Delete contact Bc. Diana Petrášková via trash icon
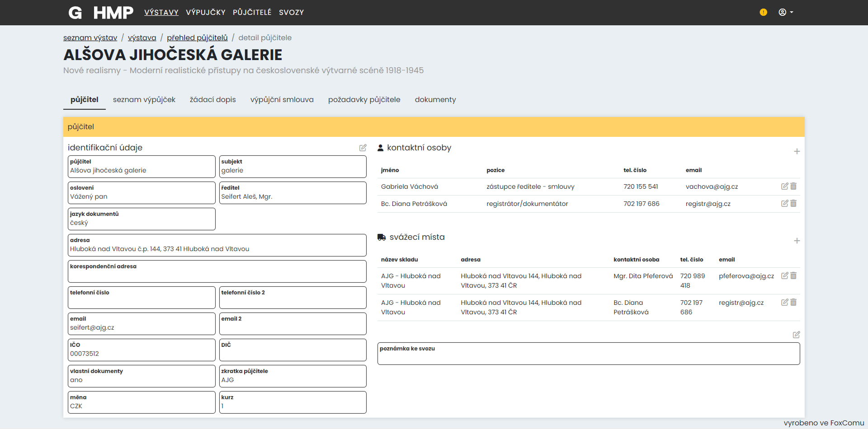 coord(793,204)
